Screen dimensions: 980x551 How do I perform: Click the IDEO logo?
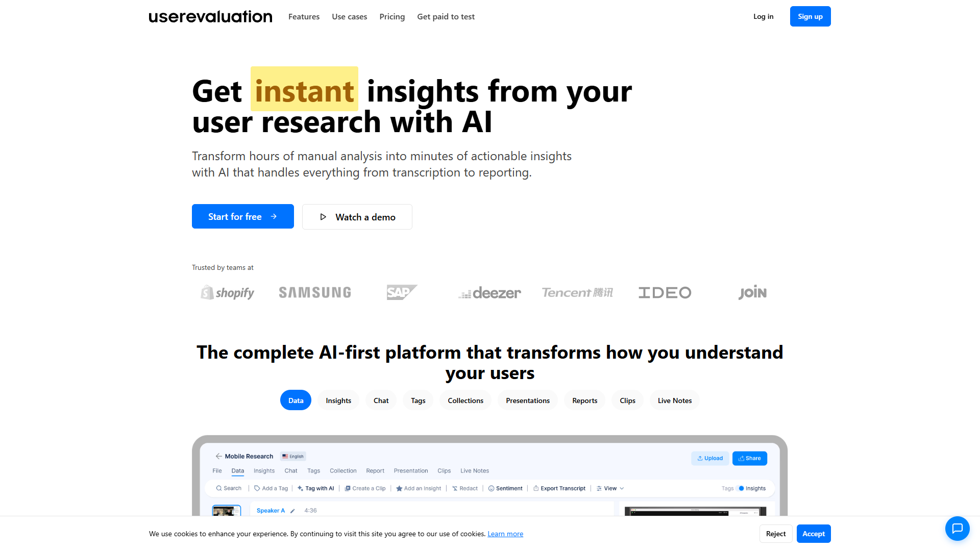click(x=665, y=292)
